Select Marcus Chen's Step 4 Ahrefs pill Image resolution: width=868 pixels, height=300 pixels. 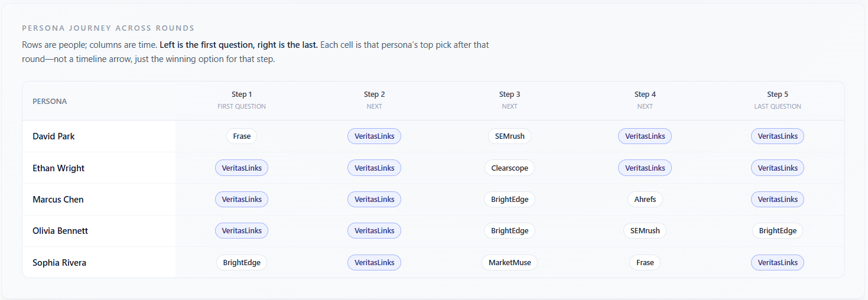pyautogui.click(x=645, y=200)
